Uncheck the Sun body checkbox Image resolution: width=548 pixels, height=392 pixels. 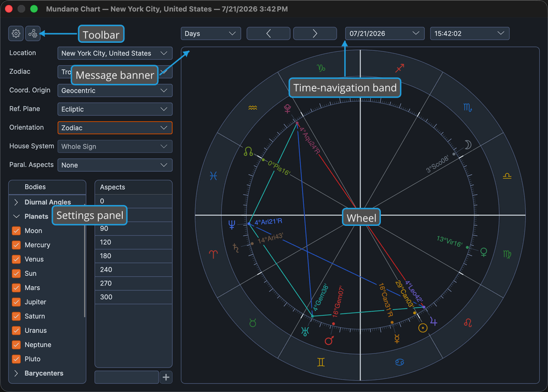[x=16, y=274]
